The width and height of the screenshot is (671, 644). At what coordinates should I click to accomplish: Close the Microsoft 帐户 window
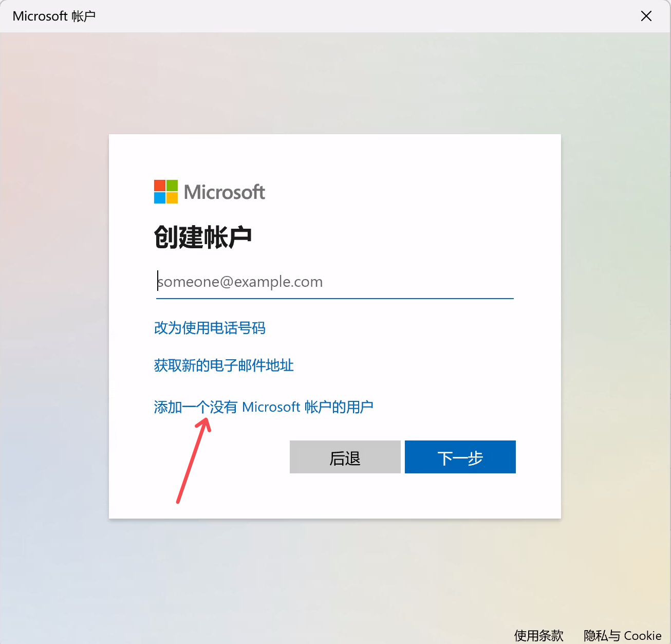[x=646, y=16]
